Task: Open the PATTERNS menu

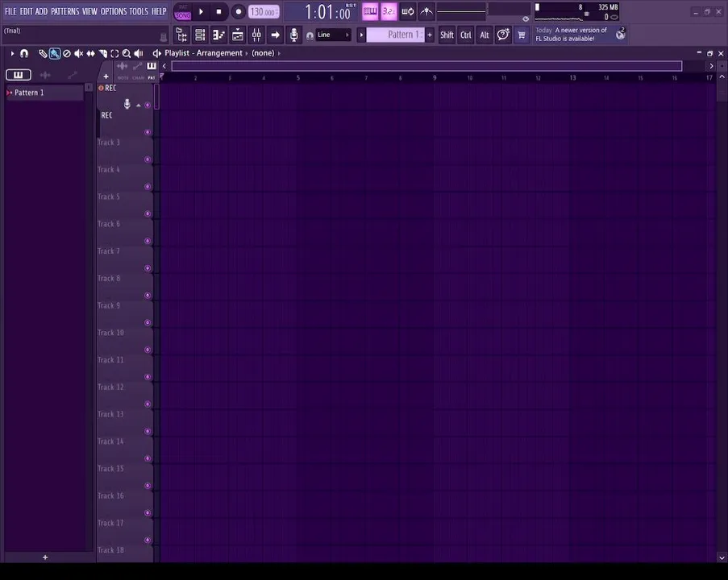Action: pyautogui.click(x=65, y=11)
